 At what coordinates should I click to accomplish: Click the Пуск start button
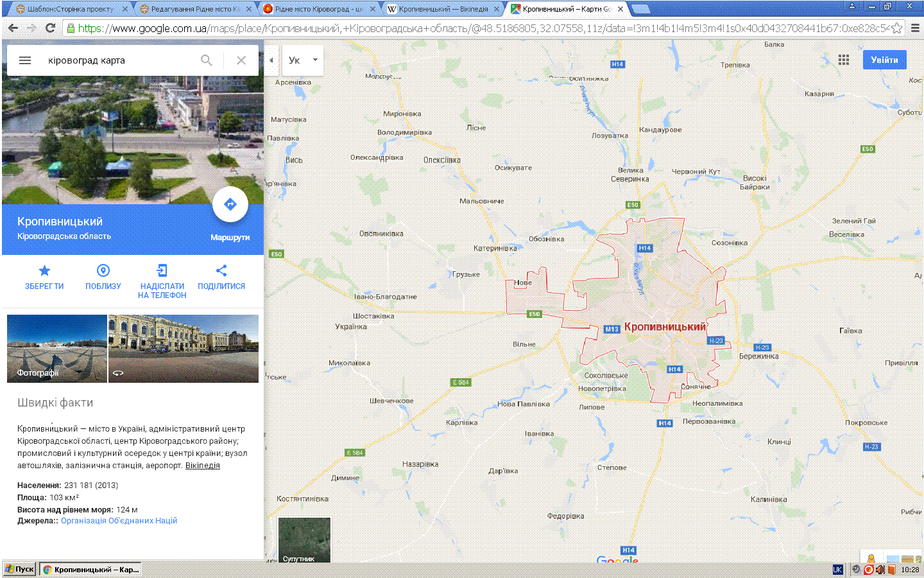(20, 569)
